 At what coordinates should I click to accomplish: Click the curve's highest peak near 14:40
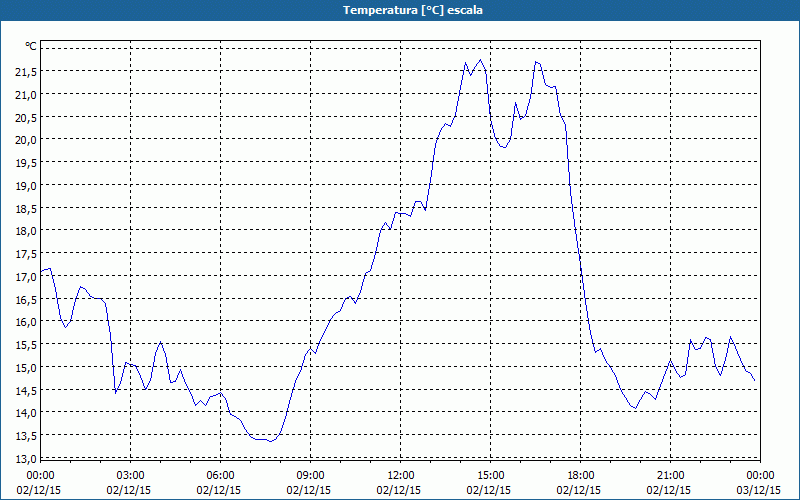[481, 60]
